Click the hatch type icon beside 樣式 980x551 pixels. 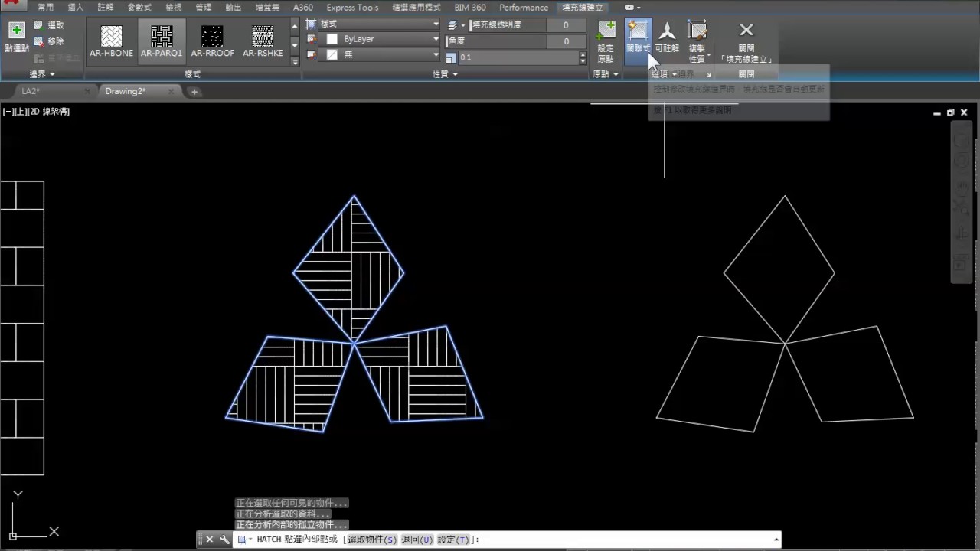(312, 24)
